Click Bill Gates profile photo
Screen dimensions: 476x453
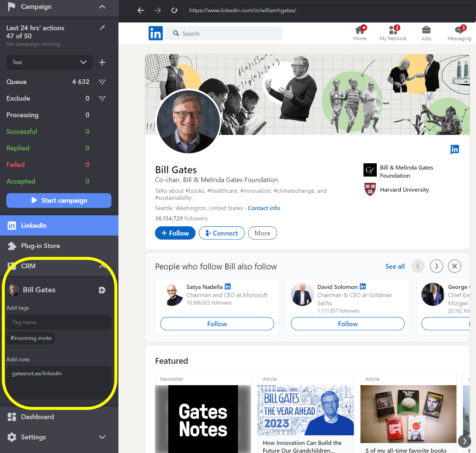[189, 122]
